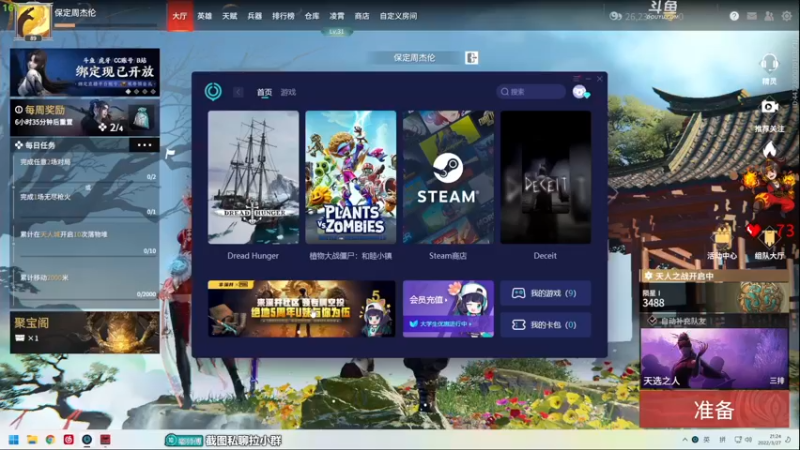
Task: Open 组队大厅 banner icon
Action: coord(769,238)
